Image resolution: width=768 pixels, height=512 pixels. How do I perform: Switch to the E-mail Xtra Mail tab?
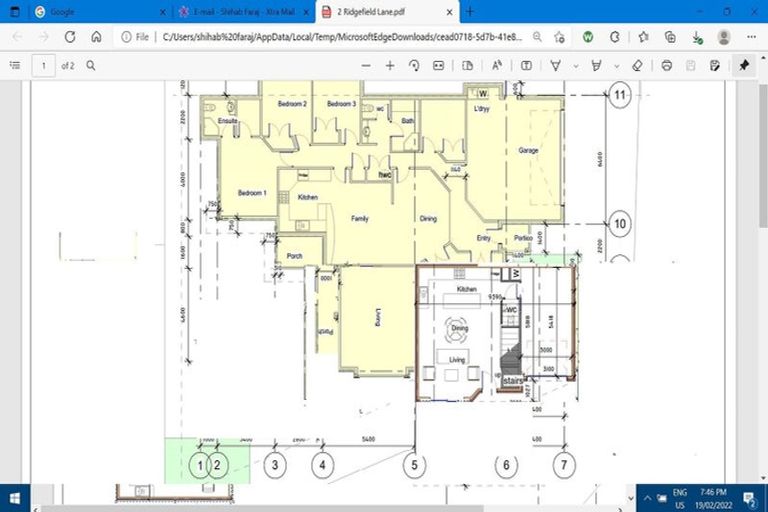(x=240, y=11)
